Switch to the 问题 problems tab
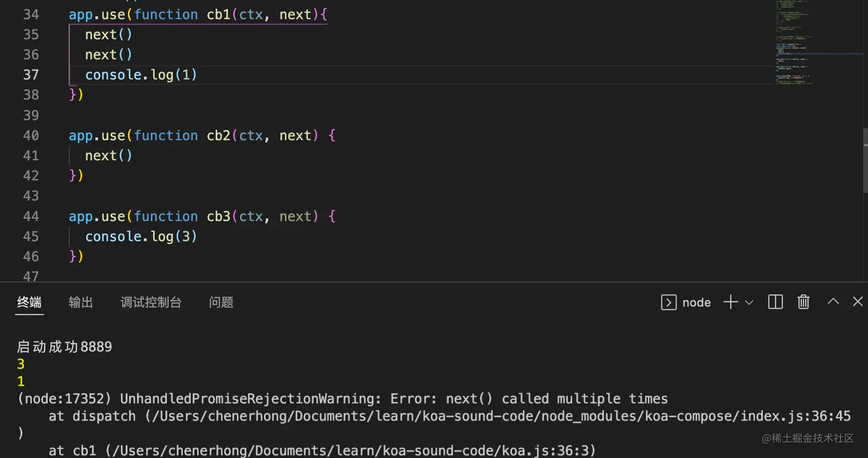The height and width of the screenshot is (458, 868). pyautogui.click(x=221, y=302)
